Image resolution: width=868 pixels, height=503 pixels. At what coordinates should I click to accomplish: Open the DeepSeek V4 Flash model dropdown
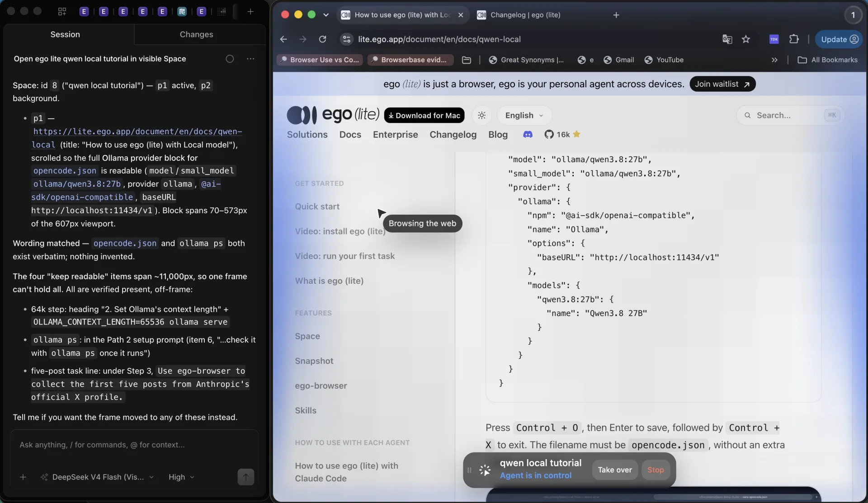98,477
